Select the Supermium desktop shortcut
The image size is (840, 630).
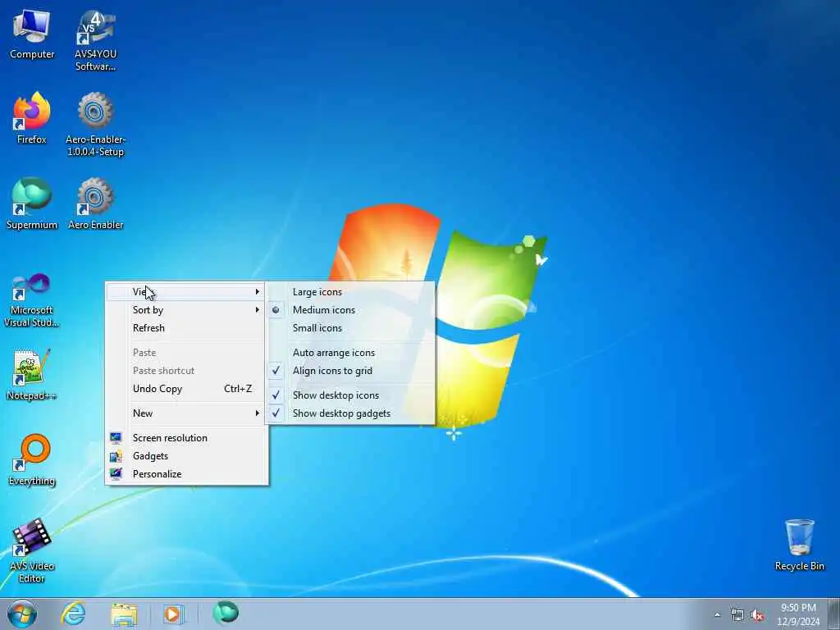tap(32, 203)
